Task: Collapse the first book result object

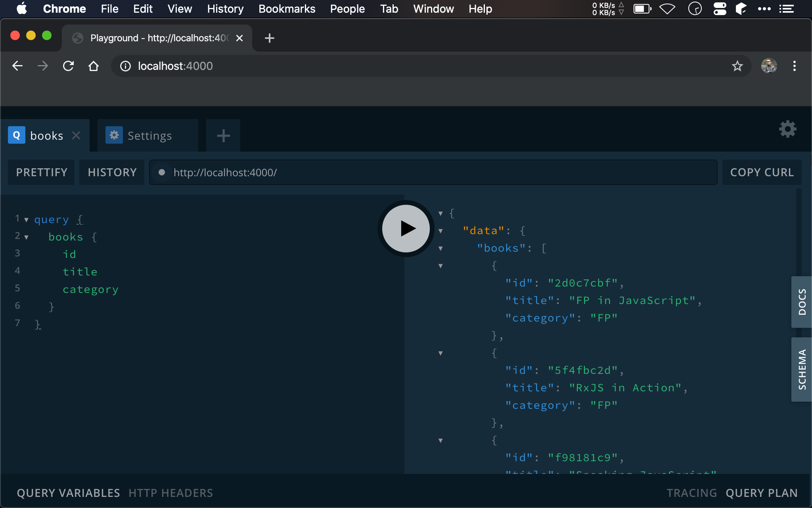Action: tap(441, 266)
